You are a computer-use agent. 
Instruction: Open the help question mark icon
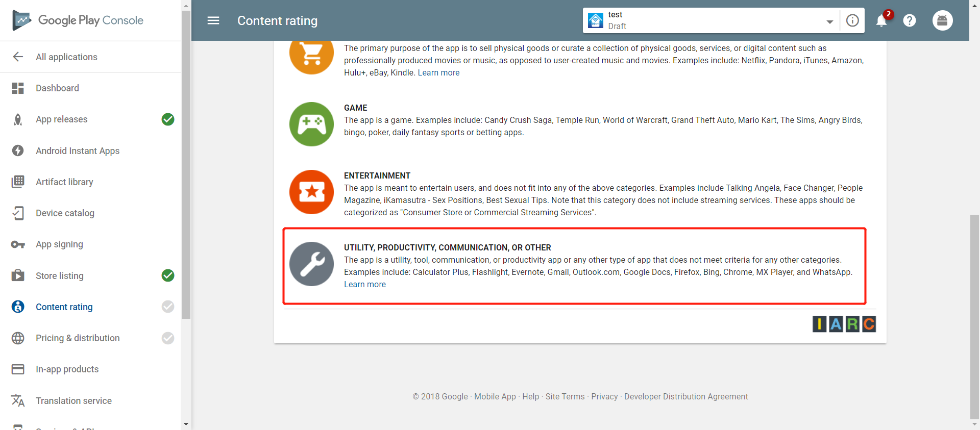(x=910, y=20)
